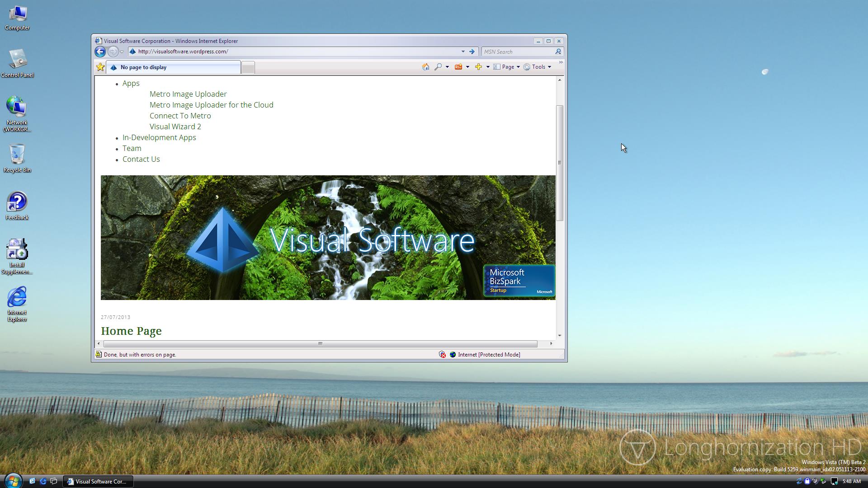This screenshot has height=488, width=868.
Task: Open the Metro Image Uploader link
Action: 188,94
